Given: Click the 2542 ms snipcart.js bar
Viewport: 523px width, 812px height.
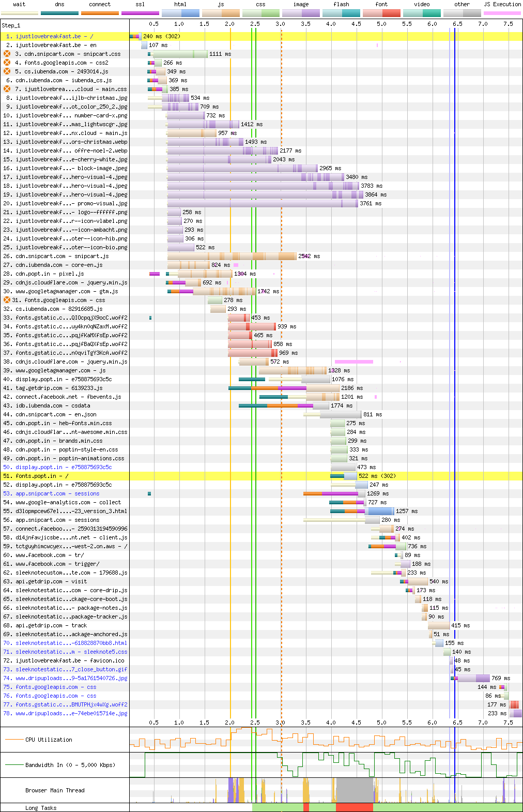Looking at the screenshot, I should tap(232, 256).
